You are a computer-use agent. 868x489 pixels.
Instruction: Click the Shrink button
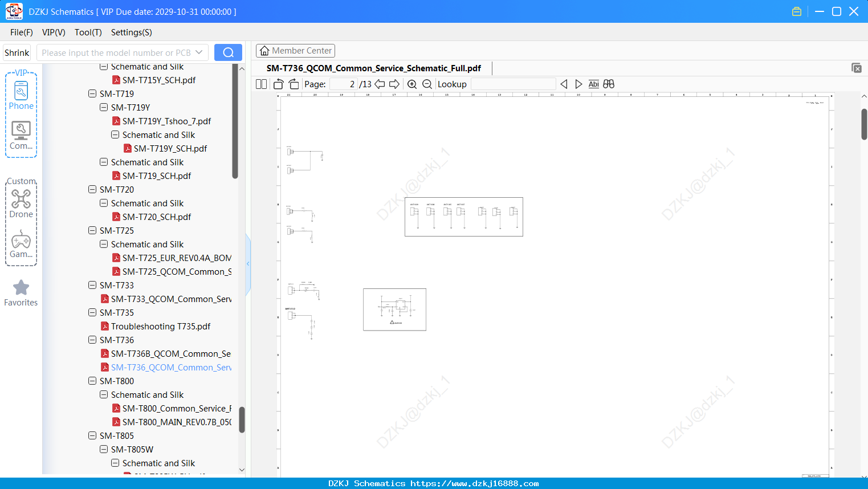pos(17,52)
